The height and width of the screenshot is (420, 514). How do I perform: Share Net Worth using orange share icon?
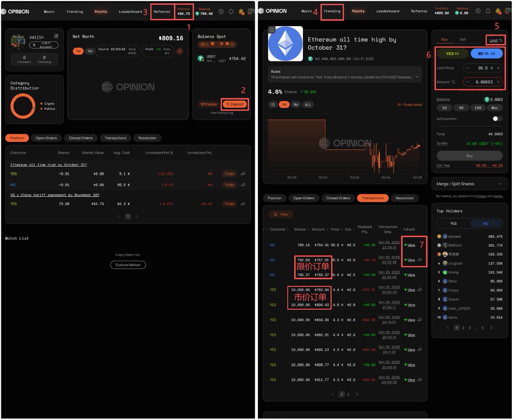coord(180,51)
